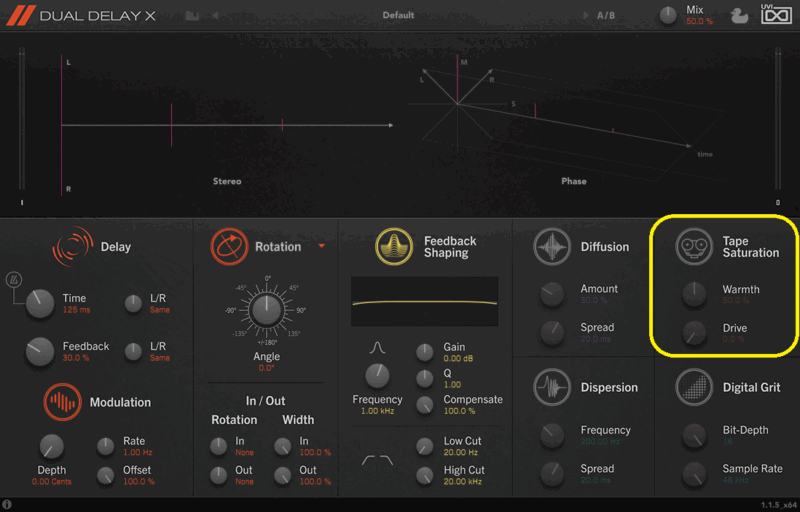The image size is (800, 512).
Task: Click the Gain value 0.00 dB
Action: tap(459, 359)
